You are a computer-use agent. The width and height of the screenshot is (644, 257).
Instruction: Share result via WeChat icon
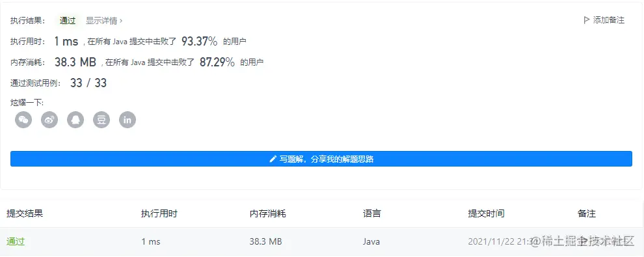coord(23,120)
